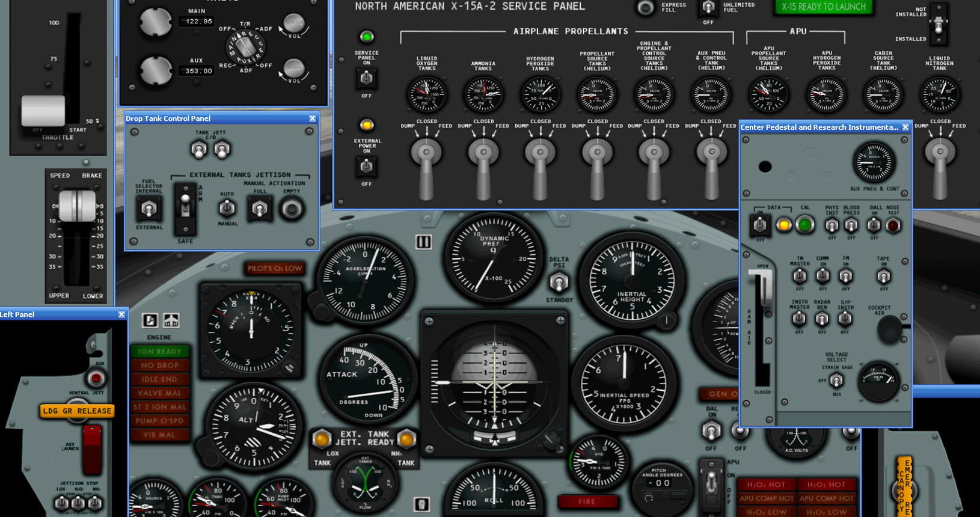Click the aircraft panel icon above Engine

click(171, 320)
